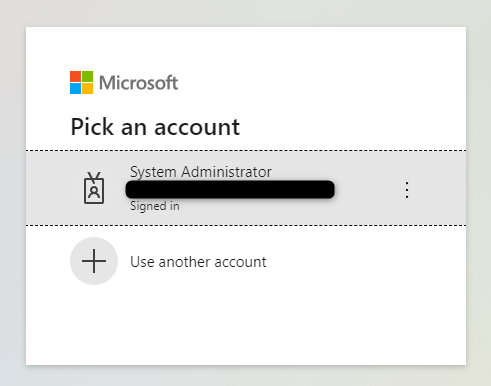Click the red square of Microsoft logo
Viewport: 491px width, 386px height.
(75, 76)
